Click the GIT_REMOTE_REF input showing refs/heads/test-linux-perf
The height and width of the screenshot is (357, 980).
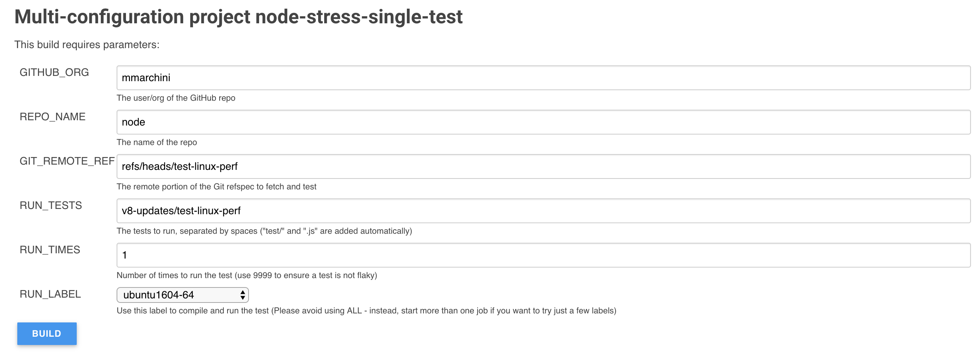click(x=543, y=166)
